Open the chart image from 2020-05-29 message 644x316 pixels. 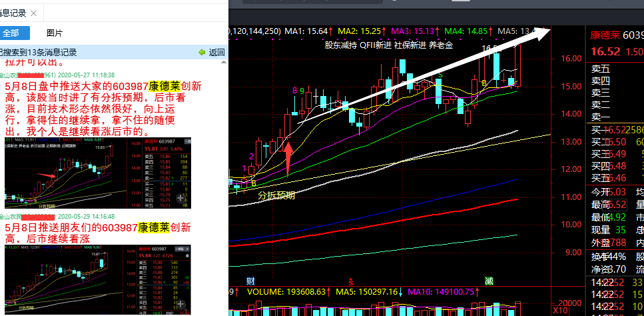[98, 280]
